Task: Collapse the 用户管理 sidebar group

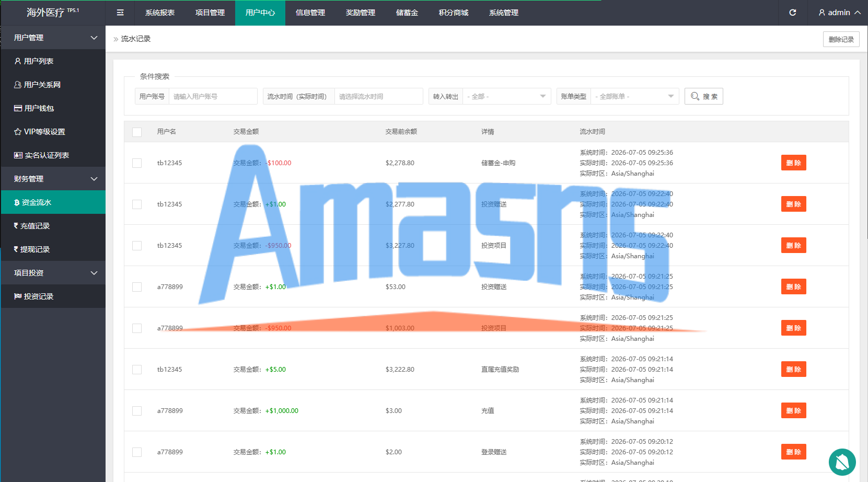Action: [53, 38]
